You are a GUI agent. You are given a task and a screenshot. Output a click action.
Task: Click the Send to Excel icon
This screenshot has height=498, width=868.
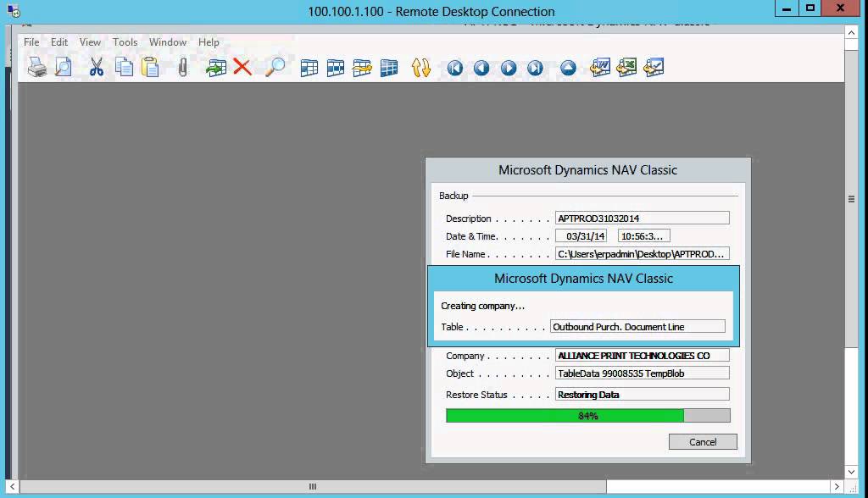tap(626, 68)
